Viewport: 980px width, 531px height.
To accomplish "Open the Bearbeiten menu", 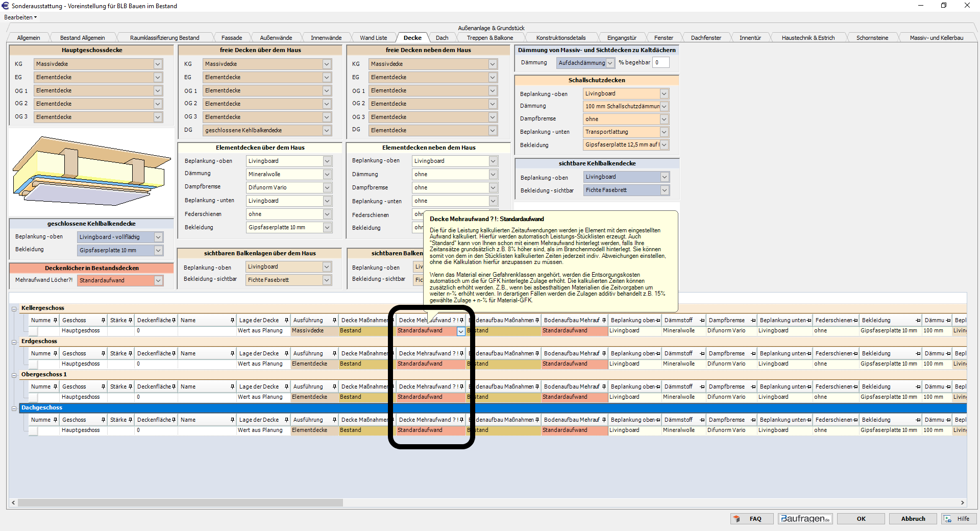I will point(20,17).
